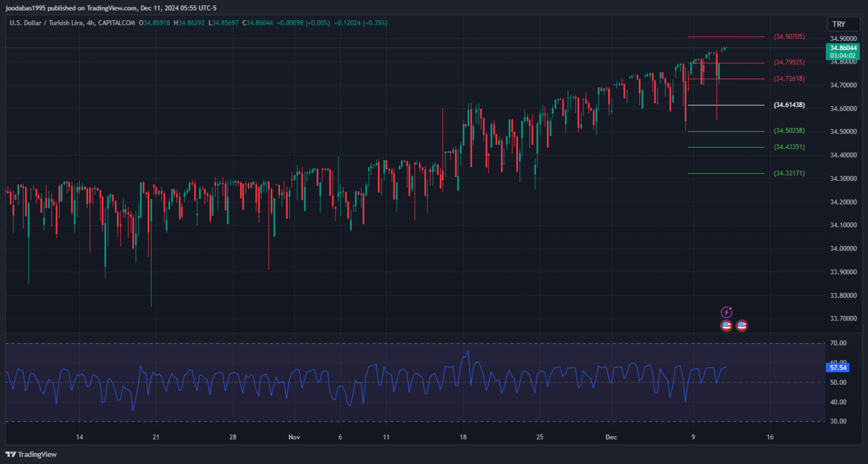Click the Nov label on the time axis
This screenshot has width=868, height=464.
(x=295, y=437)
